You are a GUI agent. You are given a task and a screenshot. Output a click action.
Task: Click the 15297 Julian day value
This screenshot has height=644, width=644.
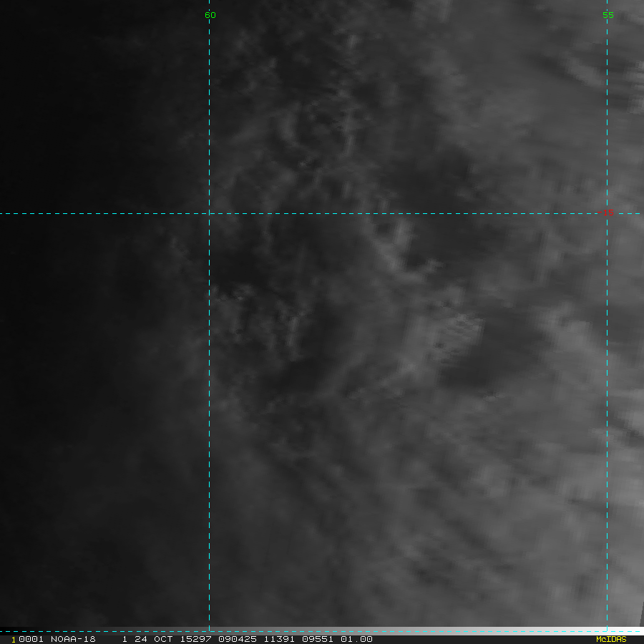click(x=196, y=639)
